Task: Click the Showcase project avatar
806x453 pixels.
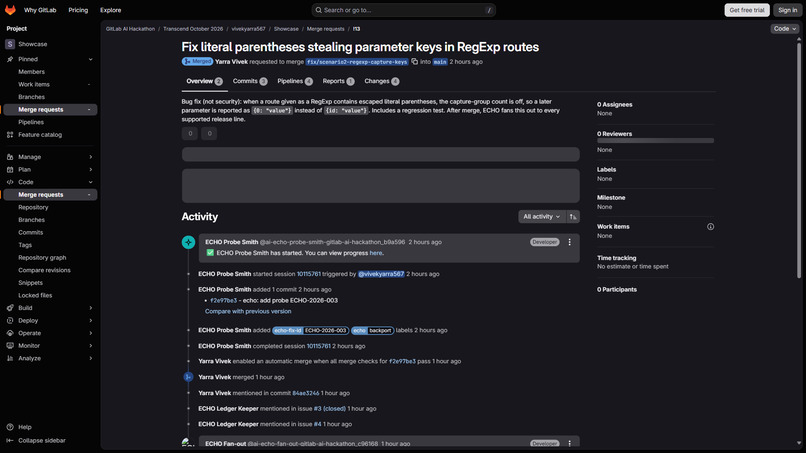Action: [10, 44]
